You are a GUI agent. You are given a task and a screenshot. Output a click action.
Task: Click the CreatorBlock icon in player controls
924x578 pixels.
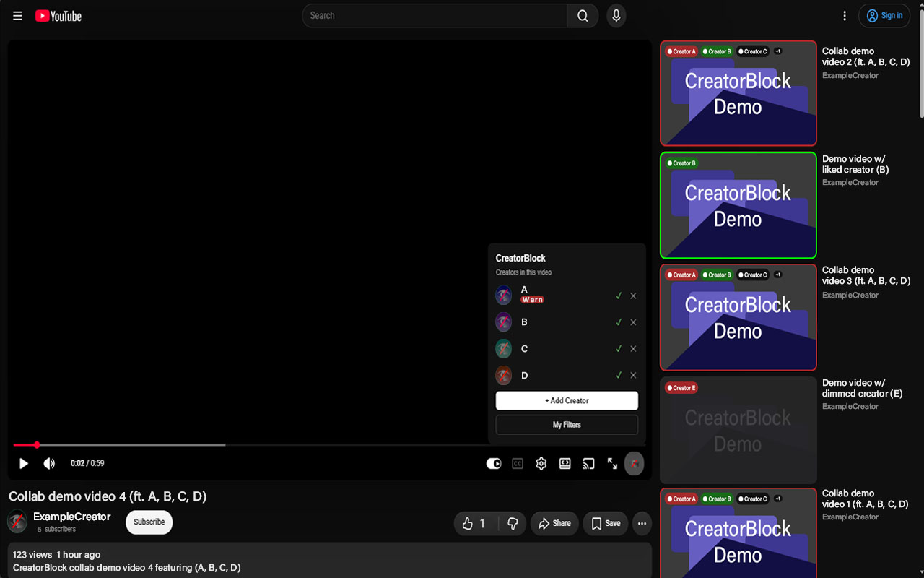coord(634,463)
